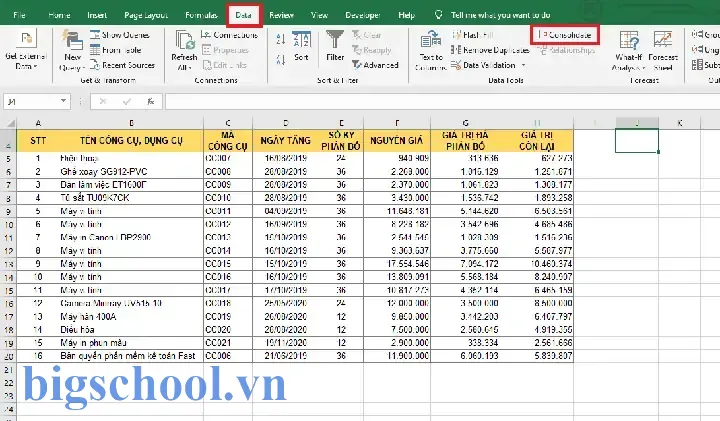Open the Sort dialog
Screen dimensions: 720x421
[301, 46]
